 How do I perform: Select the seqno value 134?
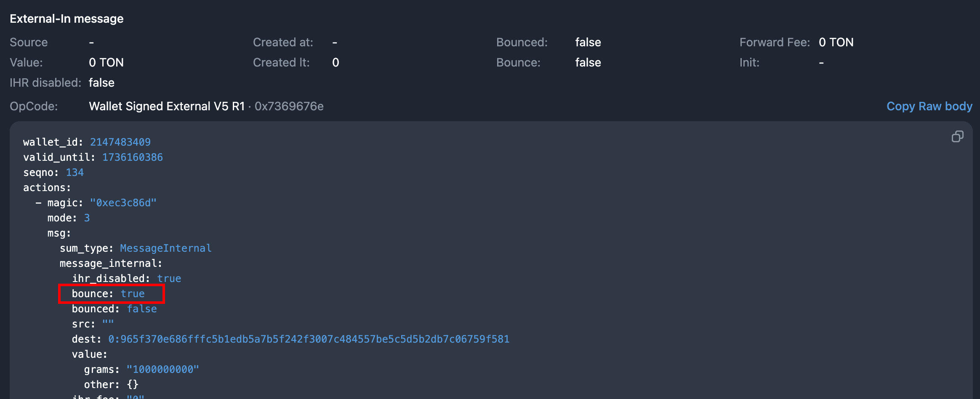point(75,173)
